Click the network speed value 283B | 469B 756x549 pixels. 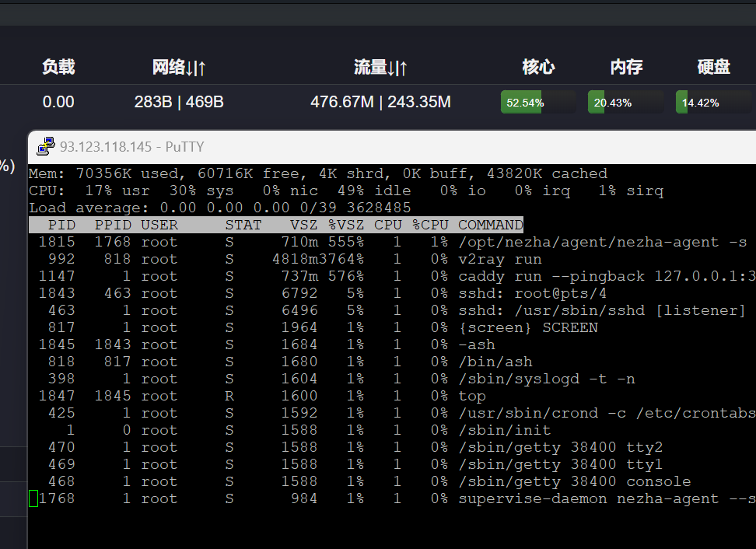[x=179, y=102]
